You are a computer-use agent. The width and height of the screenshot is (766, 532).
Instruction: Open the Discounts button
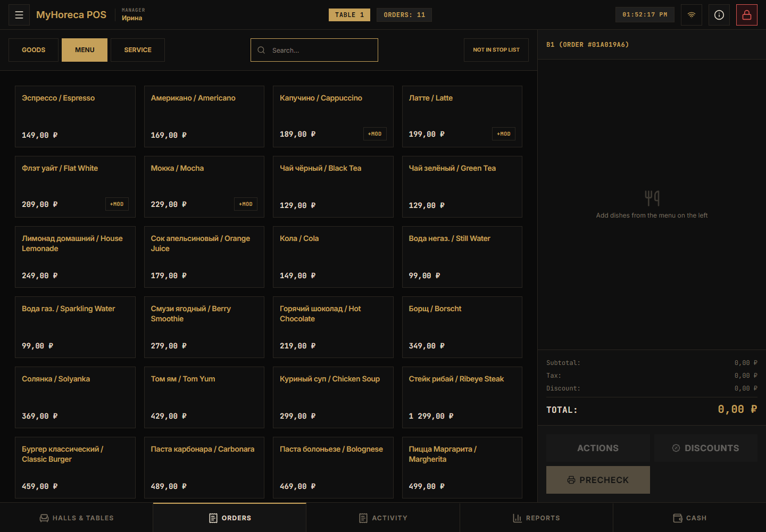click(706, 448)
